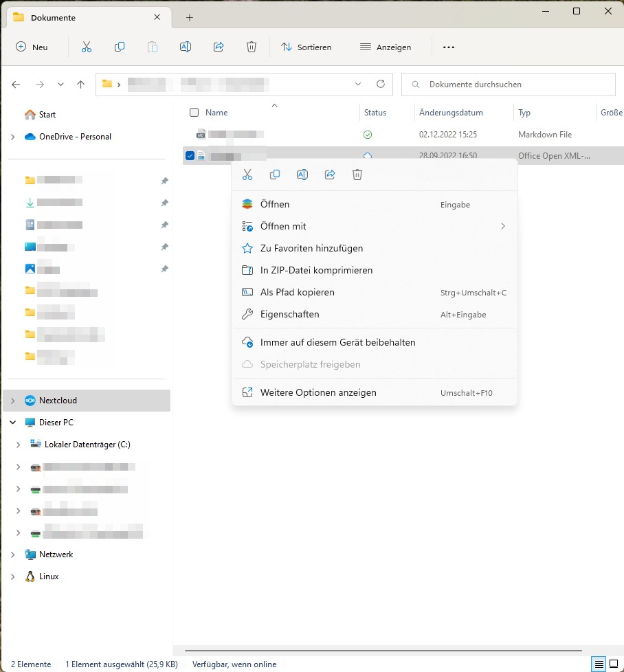
Task: Share the selected file via the toolbar icon
Action: 219,47
